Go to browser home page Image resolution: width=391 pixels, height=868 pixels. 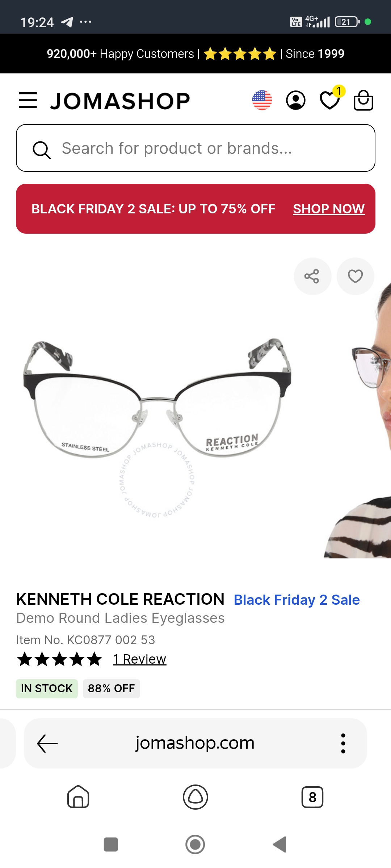point(78,797)
